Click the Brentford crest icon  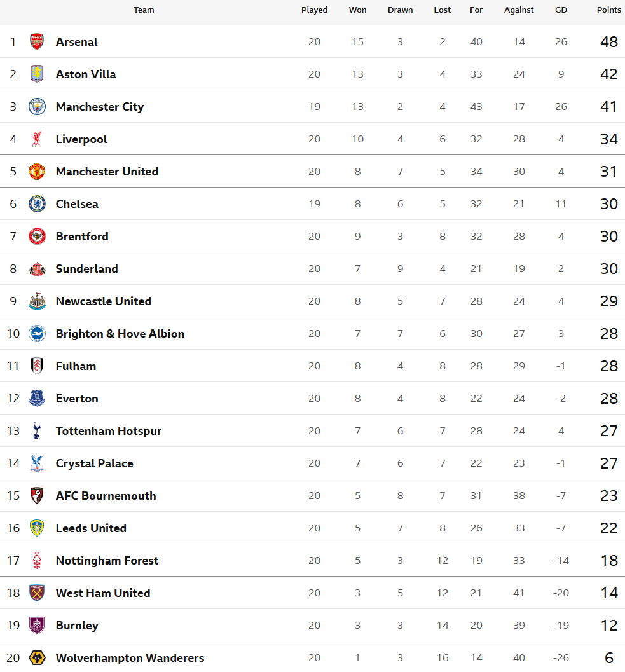[37, 237]
